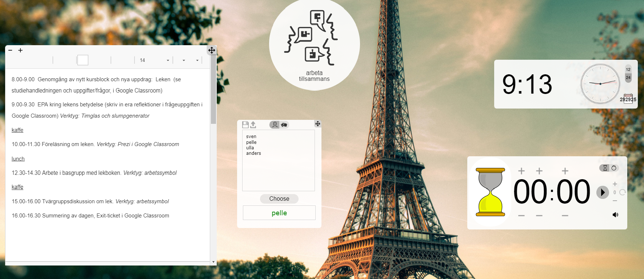Select the random name (person) mode
Image resolution: width=644 pixels, height=279 pixels.
tap(275, 125)
